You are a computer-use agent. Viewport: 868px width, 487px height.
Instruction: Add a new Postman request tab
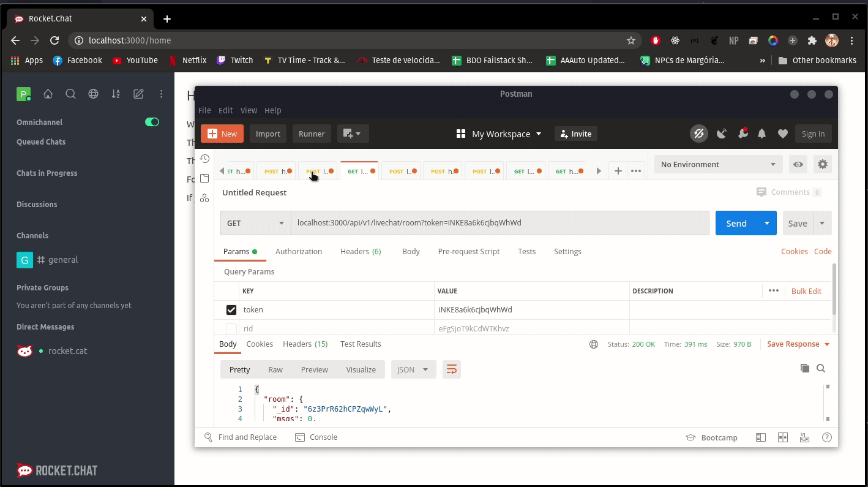point(618,171)
